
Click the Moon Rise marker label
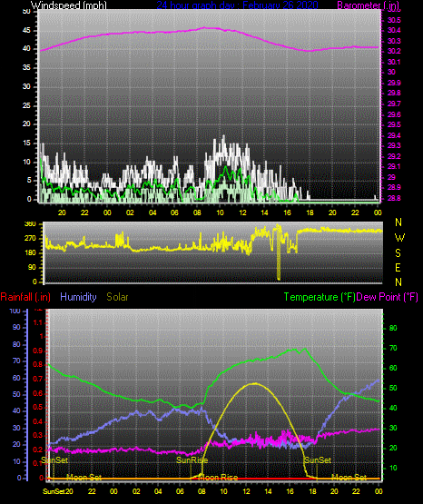219,478
